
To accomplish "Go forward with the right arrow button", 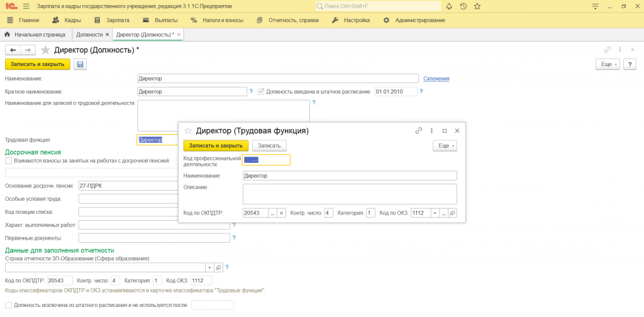I will point(28,50).
